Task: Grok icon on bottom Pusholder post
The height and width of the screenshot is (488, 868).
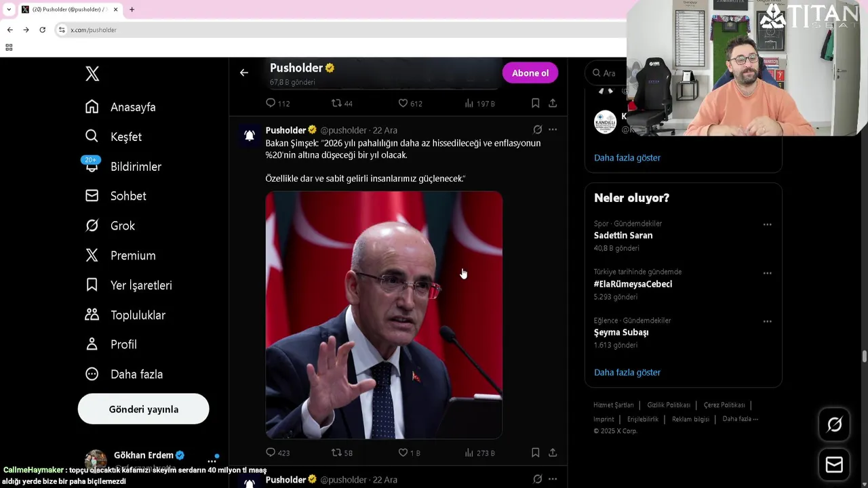Action: pyautogui.click(x=537, y=479)
